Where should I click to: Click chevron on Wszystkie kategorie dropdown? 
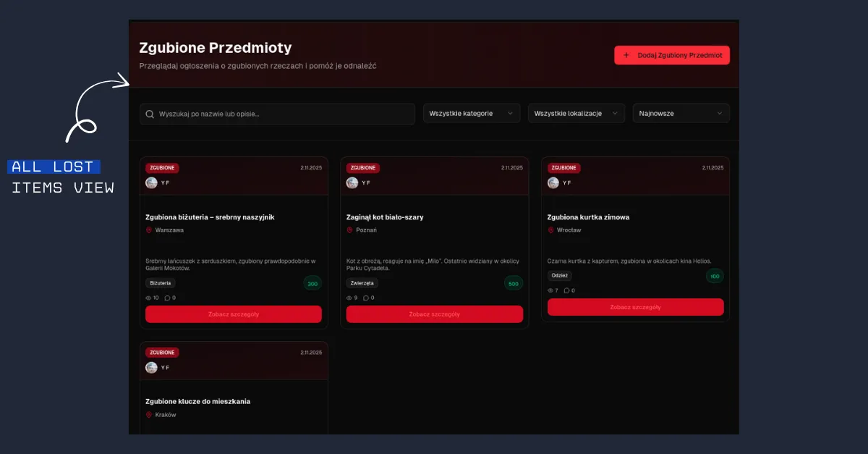510,114
